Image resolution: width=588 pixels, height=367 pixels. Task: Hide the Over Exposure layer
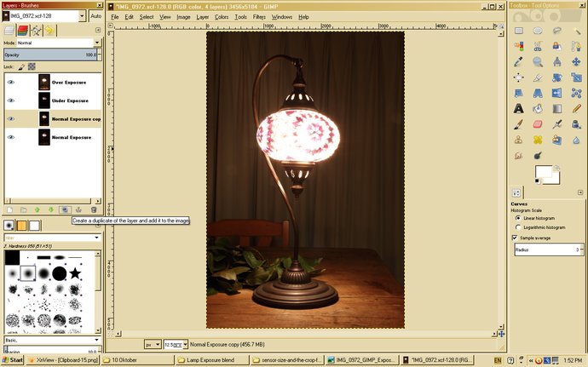tap(11, 82)
